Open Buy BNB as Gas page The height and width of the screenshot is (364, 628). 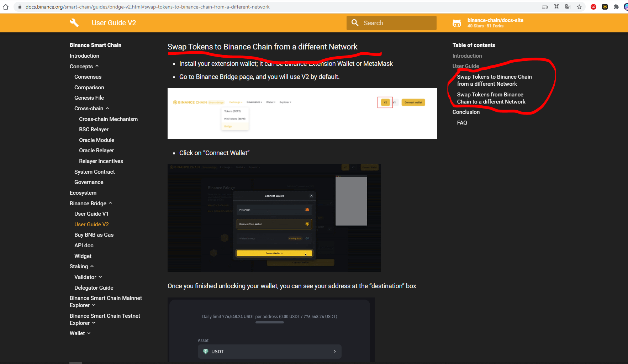(94, 235)
